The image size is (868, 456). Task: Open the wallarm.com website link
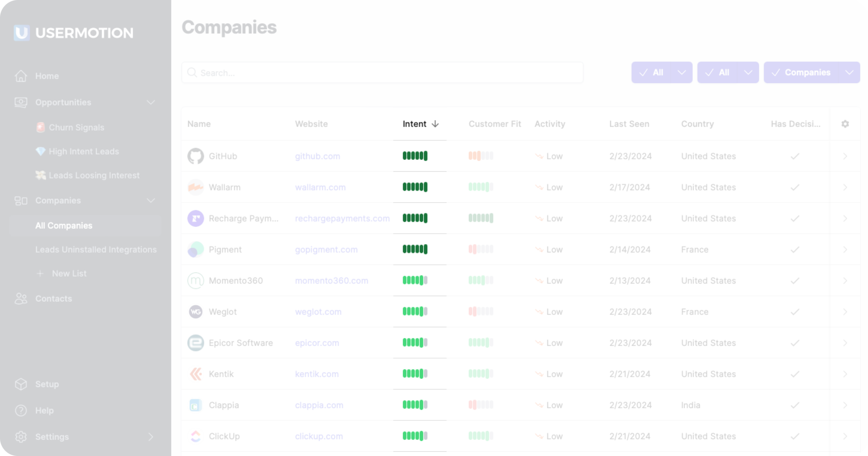[320, 187]
